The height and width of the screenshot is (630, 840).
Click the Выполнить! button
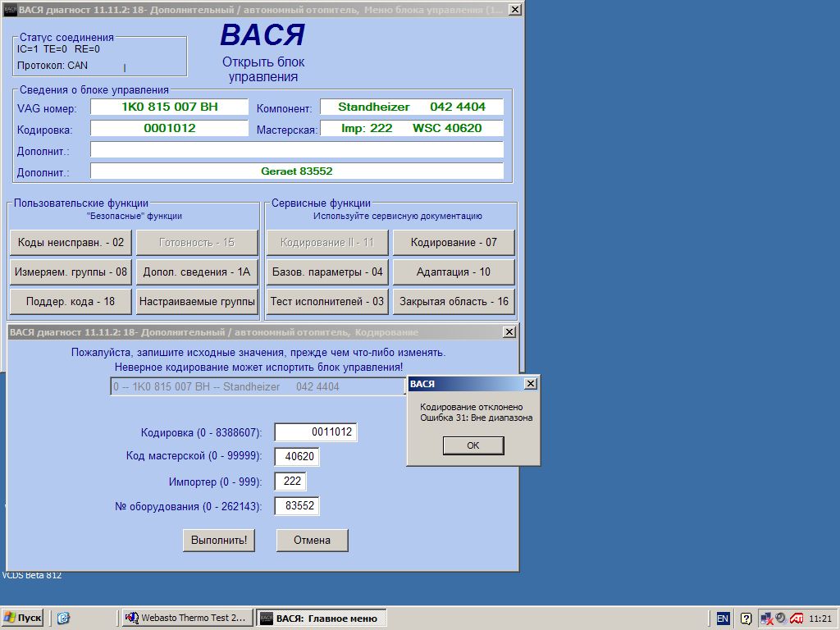219,540
